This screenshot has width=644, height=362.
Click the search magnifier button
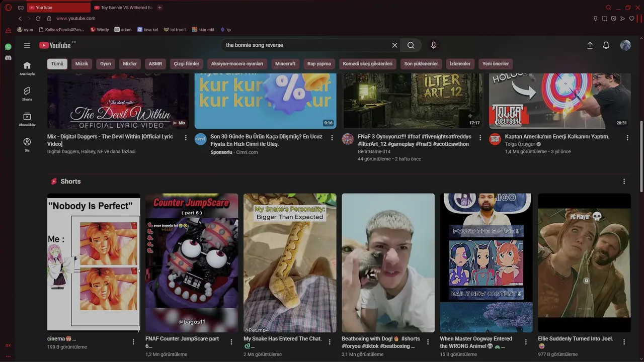point(411,45)
